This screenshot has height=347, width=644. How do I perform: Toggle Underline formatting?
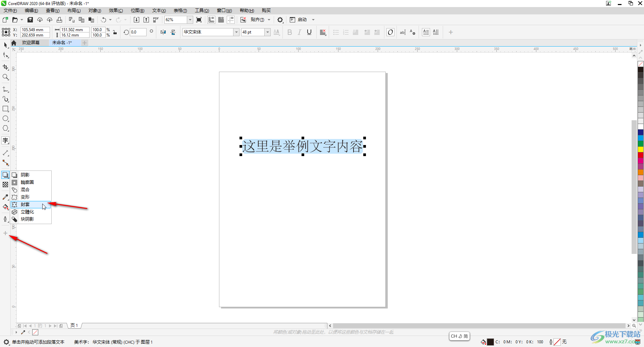tap(309, 32)
